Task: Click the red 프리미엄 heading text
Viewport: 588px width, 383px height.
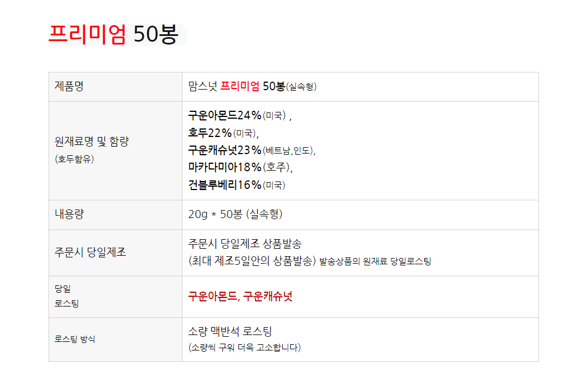Action: pyautogui.click(x=87, y=34)
